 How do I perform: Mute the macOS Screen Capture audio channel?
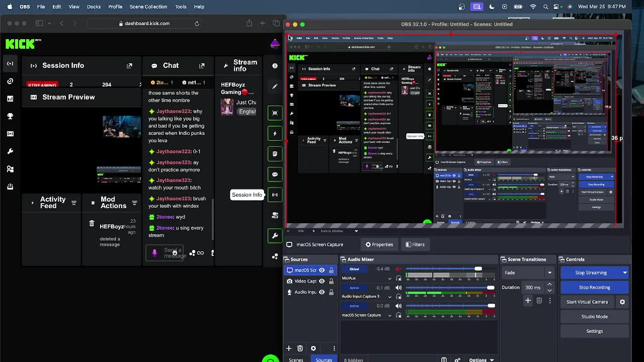(x=399, y=306)
